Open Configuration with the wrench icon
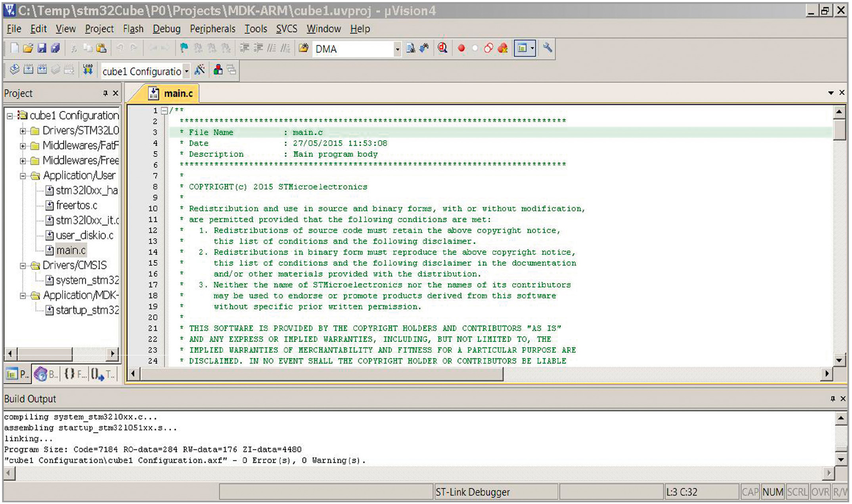The width and height of the screenshot is (852, 504). click(548, 48)
